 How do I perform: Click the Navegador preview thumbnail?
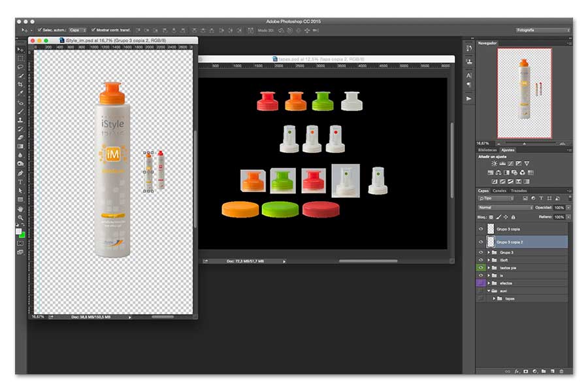[524, 93]
